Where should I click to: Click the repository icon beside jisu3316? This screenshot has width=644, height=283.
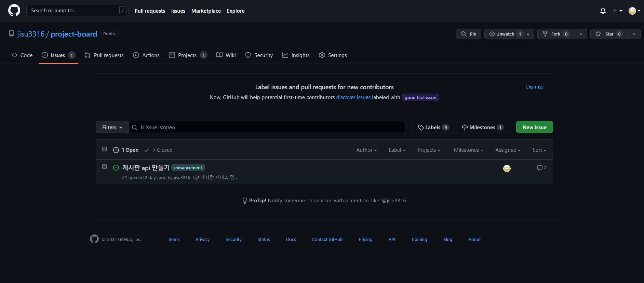[11, 33]
